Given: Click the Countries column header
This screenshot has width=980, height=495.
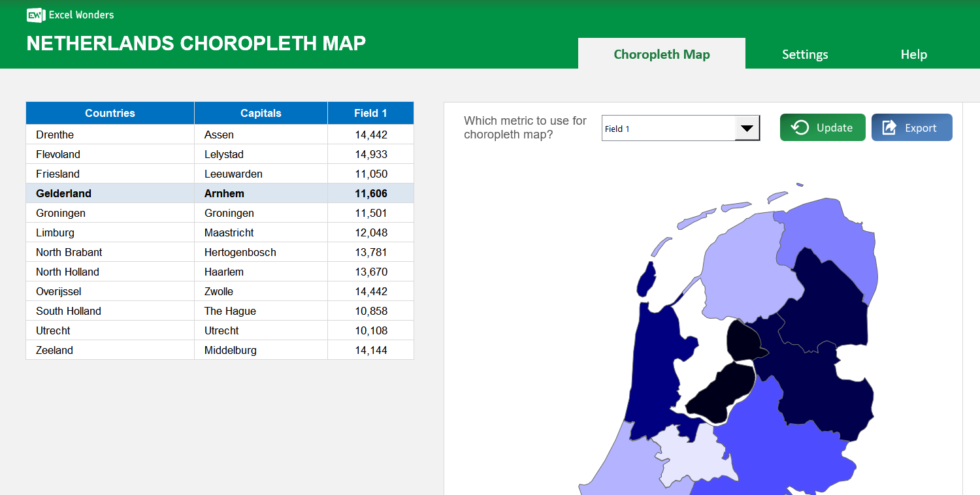Looking at the screenshot, I should (x=110, y=112).
